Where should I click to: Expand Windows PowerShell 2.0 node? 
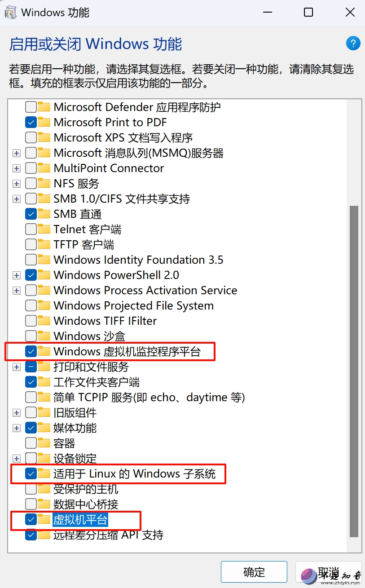17,275
